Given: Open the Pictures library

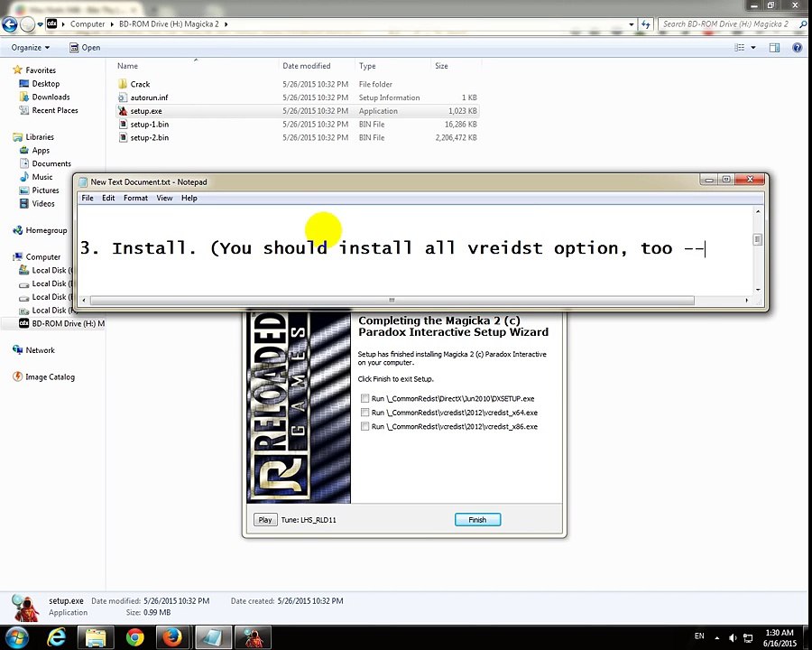Looking at the screenshot, I should (x=46, y=190).
